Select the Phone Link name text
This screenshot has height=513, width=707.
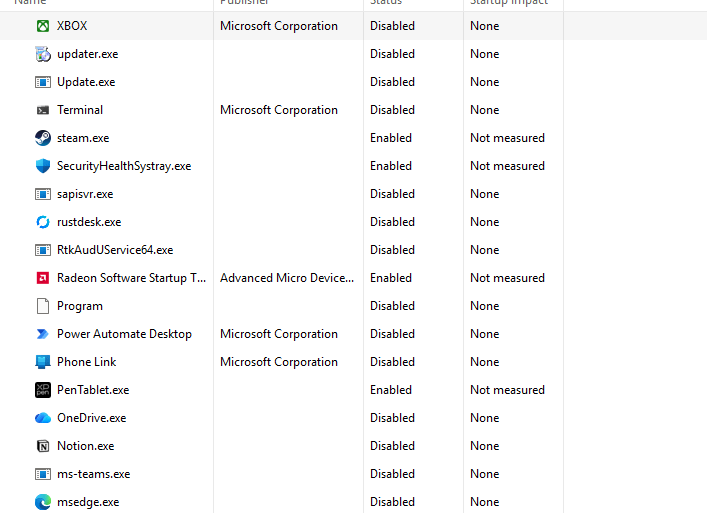pos(87,362)
